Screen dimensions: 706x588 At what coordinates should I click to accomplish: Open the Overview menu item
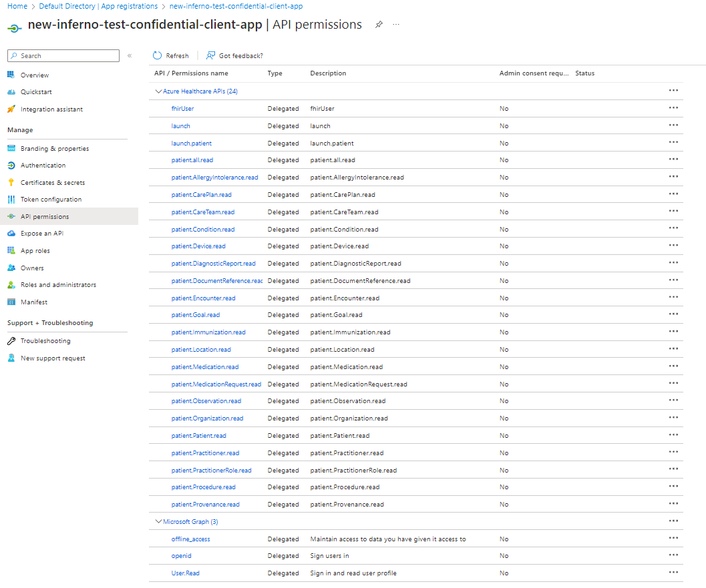click(x=35, y=75)
